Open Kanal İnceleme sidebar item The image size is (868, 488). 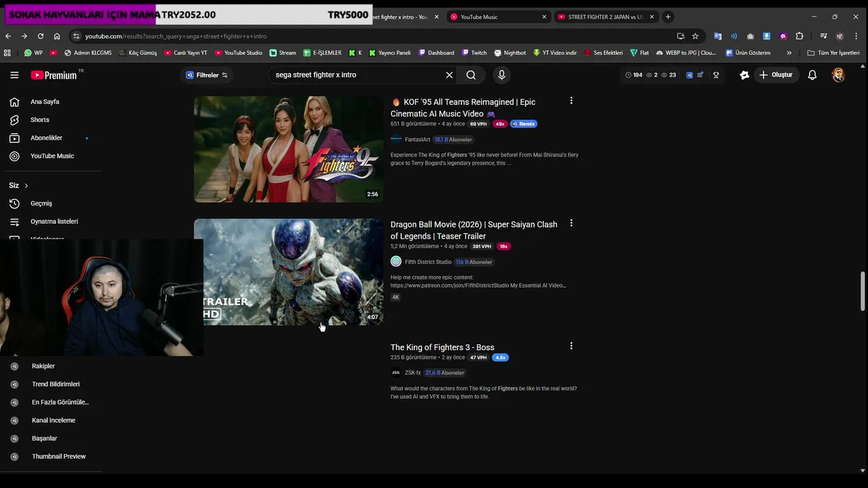53,420
